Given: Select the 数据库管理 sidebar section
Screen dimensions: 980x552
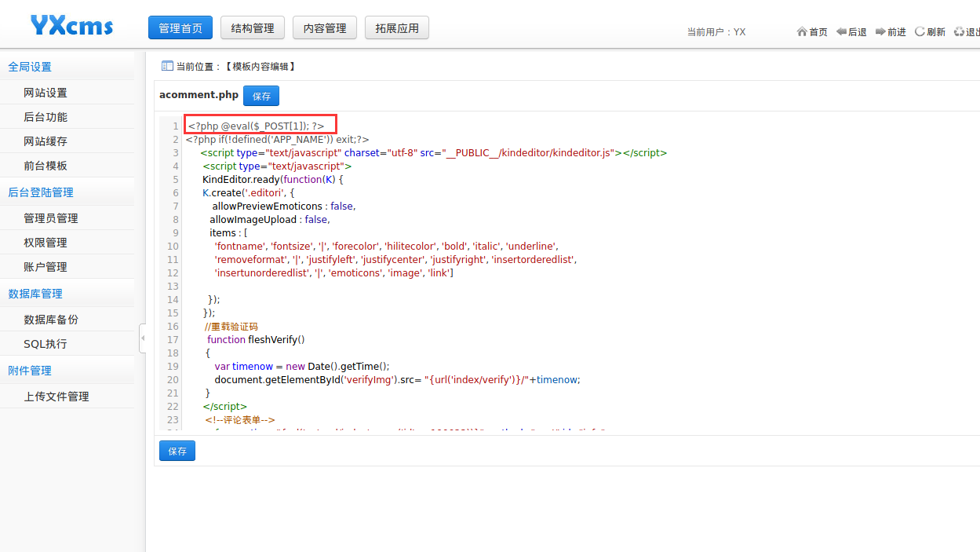Looking at the screenshot, I should click(35, 294).
